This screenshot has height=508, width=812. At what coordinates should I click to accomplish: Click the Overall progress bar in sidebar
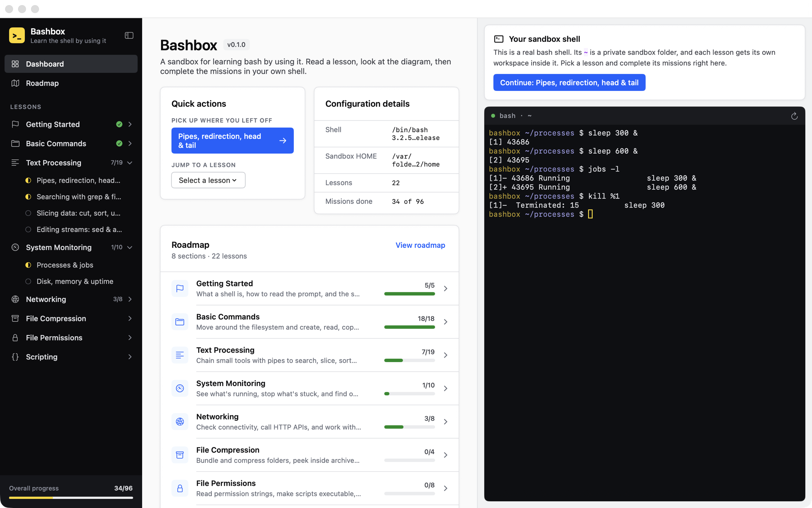71,498
